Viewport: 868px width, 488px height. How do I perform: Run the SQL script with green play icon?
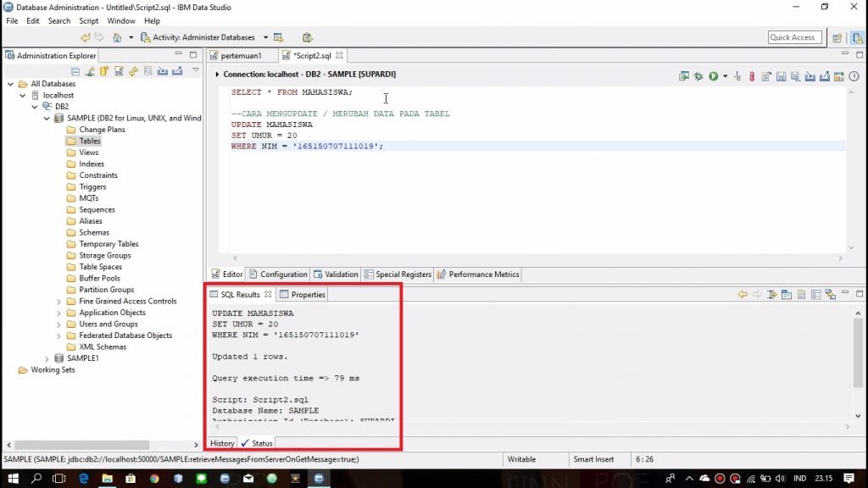pyautogui.click(x=714, y=76)
